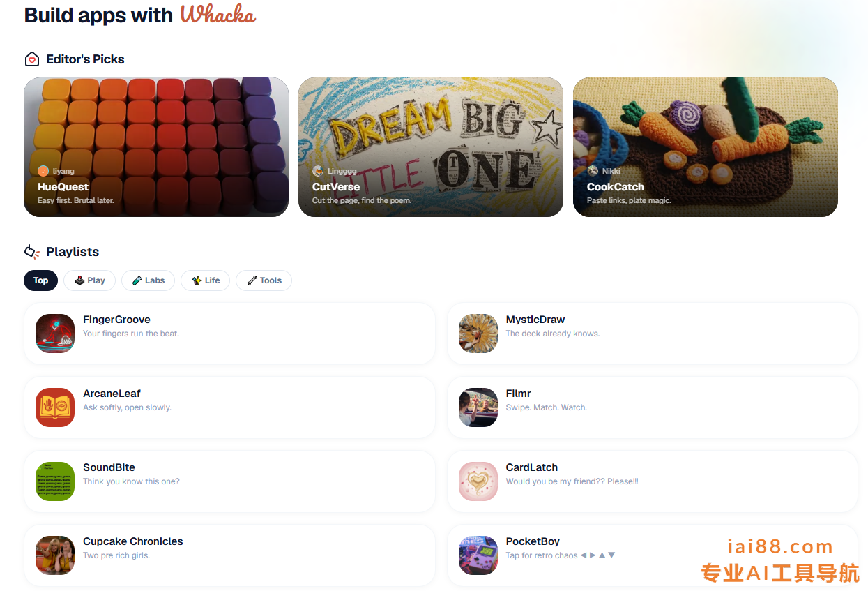The width and height of the screenshot is (868, 591).
Task: Click liyang's author avatar on HueQuest
Action: [x=43, y=171]
